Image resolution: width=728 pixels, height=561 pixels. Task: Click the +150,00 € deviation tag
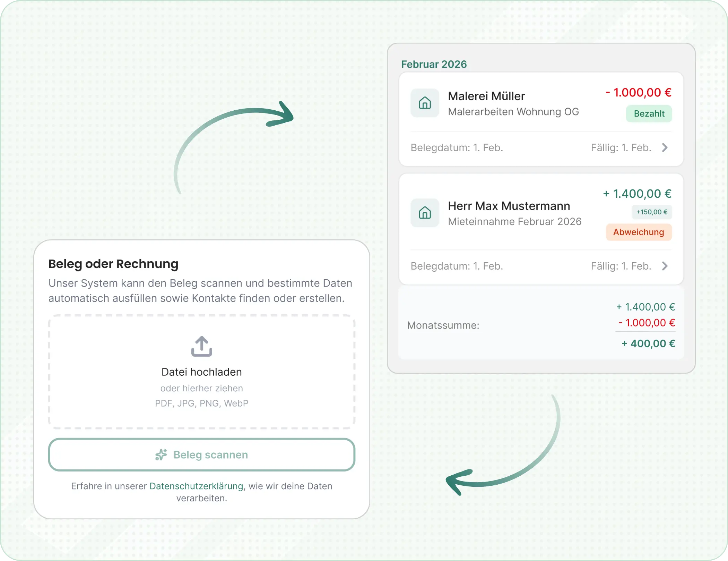(651, 212)
